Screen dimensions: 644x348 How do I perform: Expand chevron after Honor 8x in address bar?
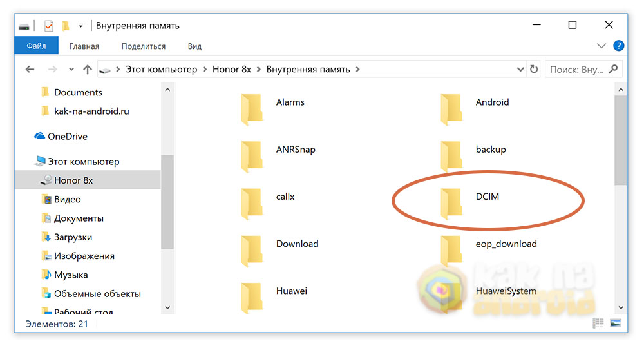(259, 70)
